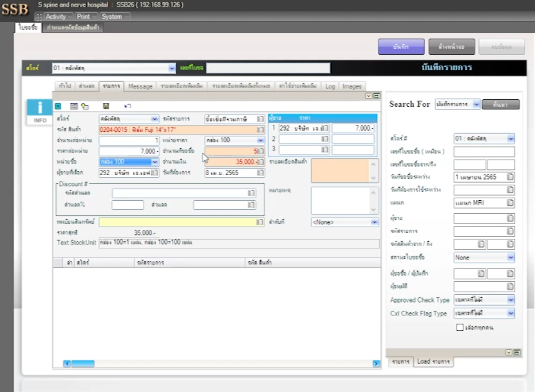
Task: Open the Activity menu
Action: tap(55, 16)
